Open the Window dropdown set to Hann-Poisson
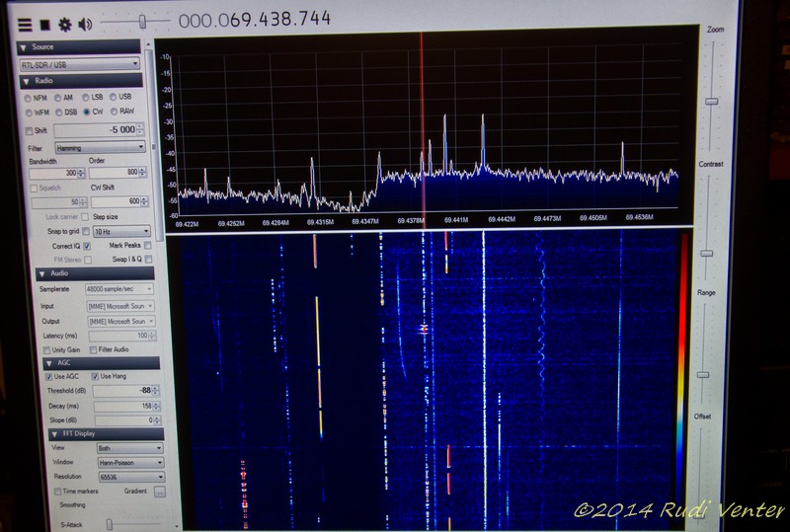 tap(131, 463)
